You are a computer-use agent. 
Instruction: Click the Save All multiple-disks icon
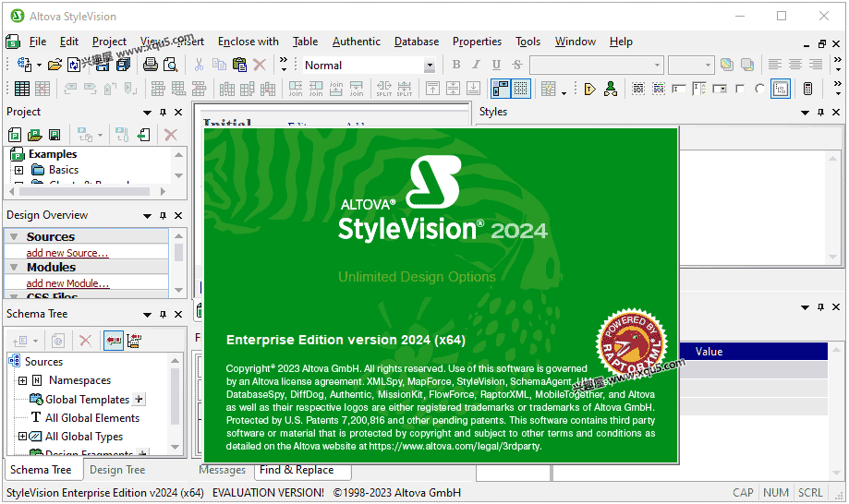pyautogui.click(x=124, y=65)
